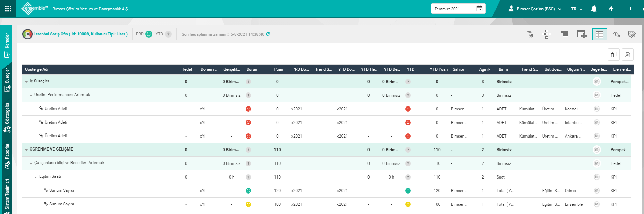Viewport: 644px width, 214px height.
Task: Open the Bimser Çözüm (BSC) user menu
Action: coord(535,9)
